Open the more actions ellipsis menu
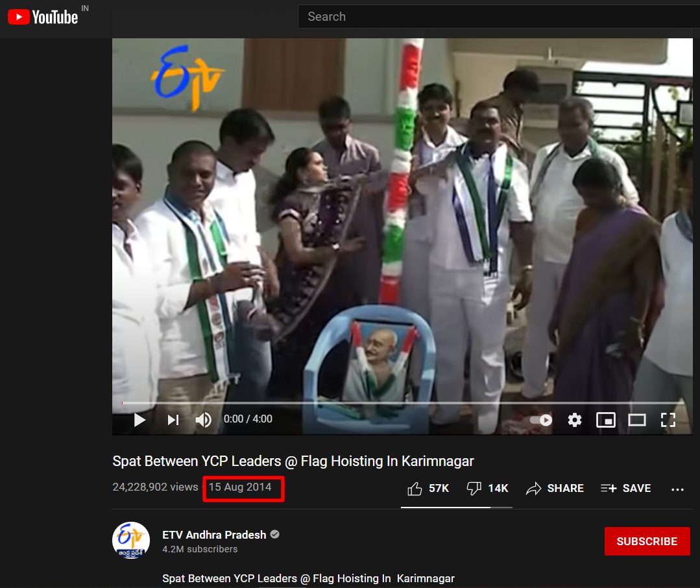The height and width of the screenshot is (588, 700). [x=677, y=489]
